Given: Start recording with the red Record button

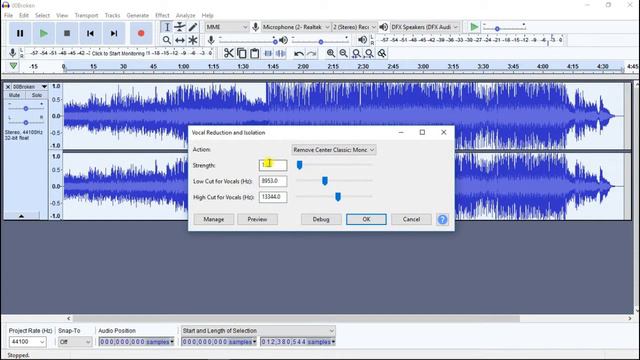Looking at the screenshot, I should (x=141, y=33).
